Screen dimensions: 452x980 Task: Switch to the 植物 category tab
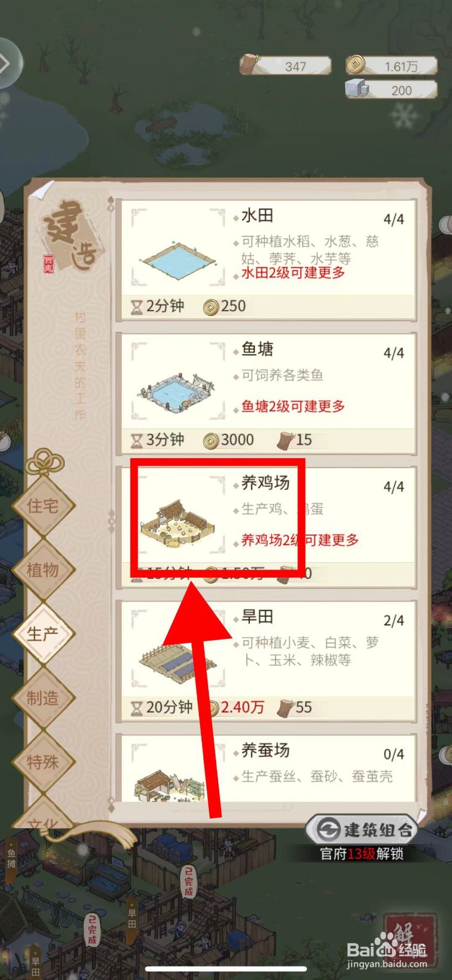(x=43, y=570)
